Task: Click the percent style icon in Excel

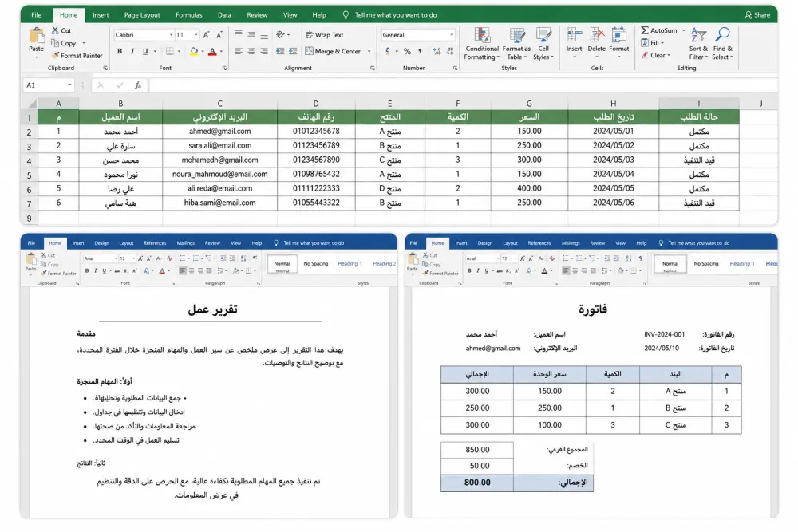Action: tap(407, 51)
